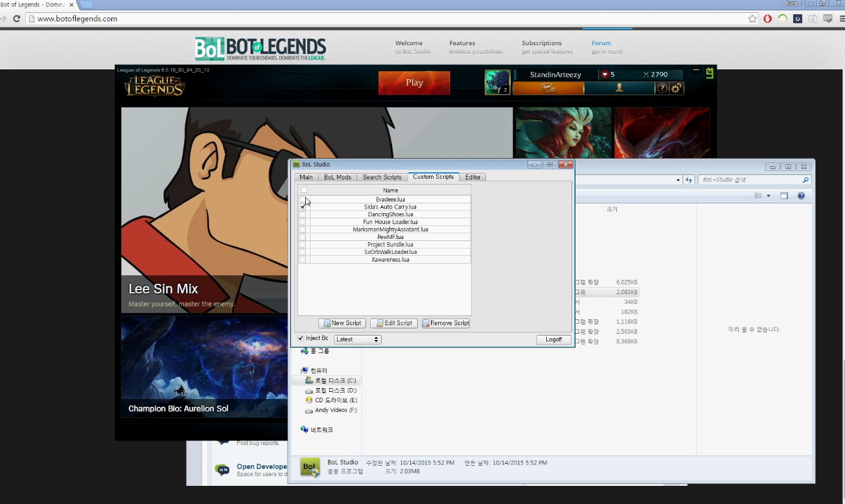Open the Features navigation item
Viewport: 845px width, 504px height.
(x=476, y=47)
